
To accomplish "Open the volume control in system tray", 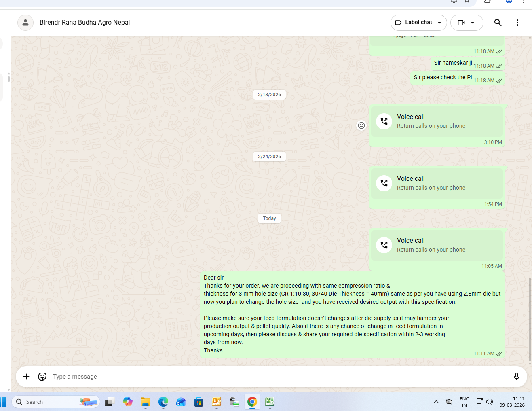I will point(490,402).
